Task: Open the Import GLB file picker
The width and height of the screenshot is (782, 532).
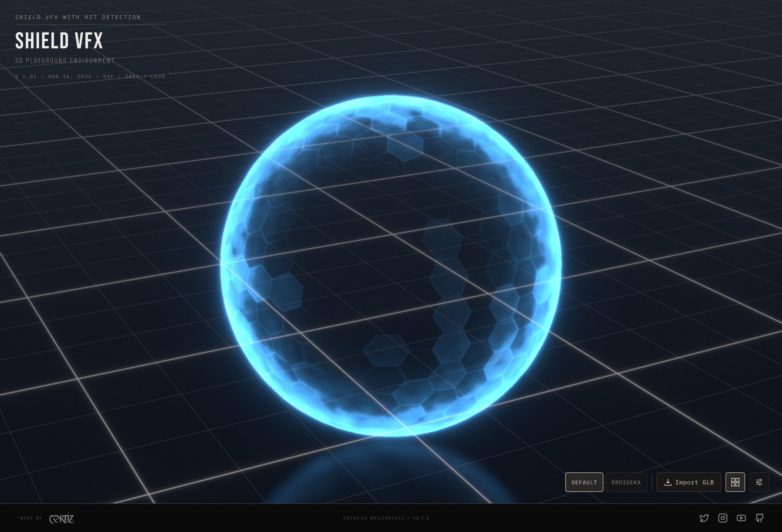Action: point(688,482)
